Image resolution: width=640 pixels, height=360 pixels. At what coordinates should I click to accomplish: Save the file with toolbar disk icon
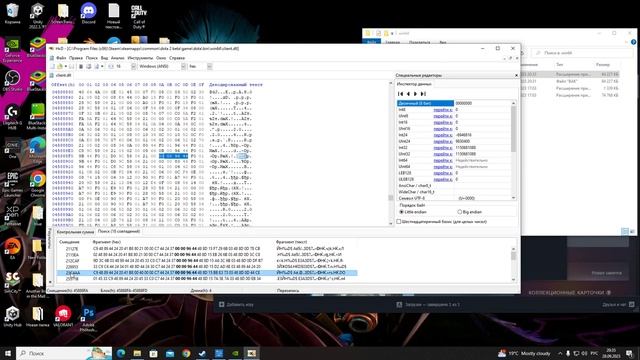click(72, 66)
